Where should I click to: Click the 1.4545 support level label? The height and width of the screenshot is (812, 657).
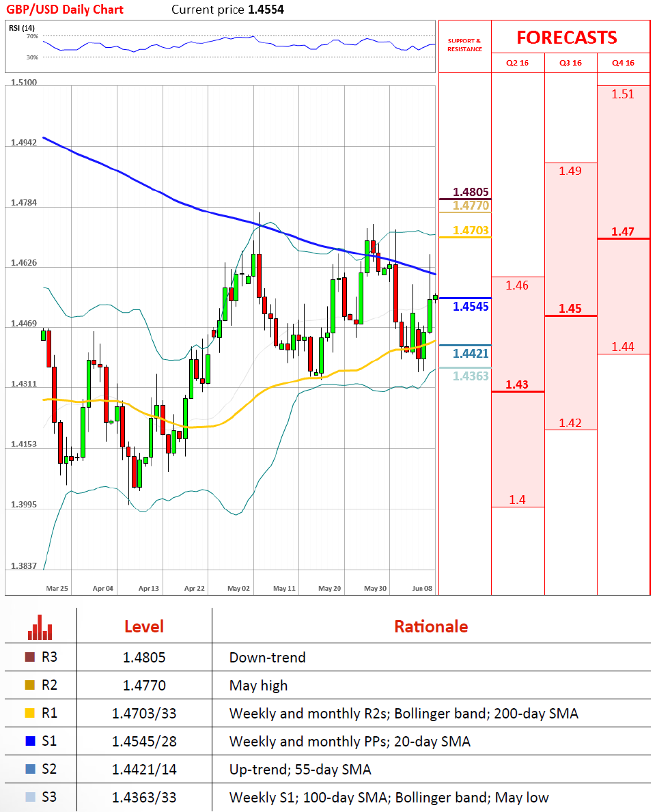tap(471, 307)
